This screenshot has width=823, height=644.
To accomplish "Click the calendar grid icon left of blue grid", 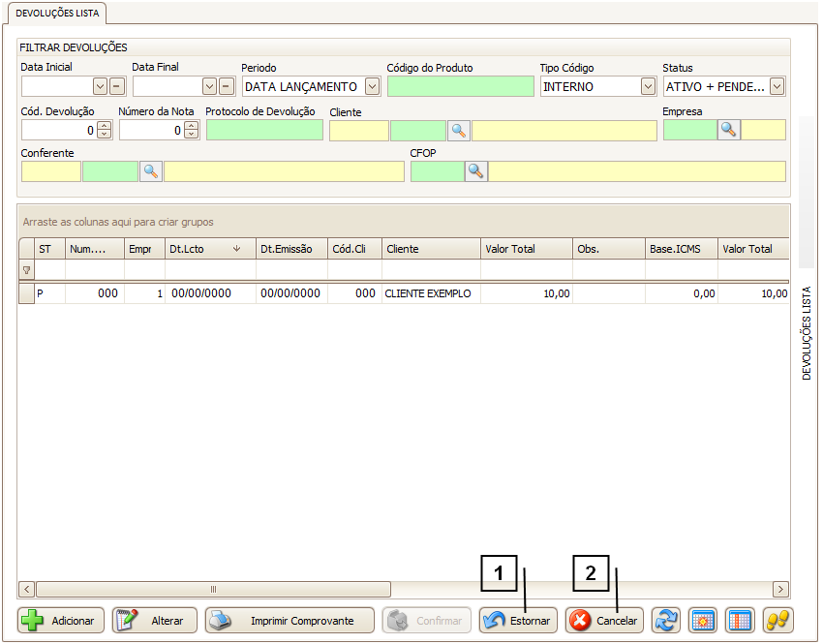I will (703, 621).
